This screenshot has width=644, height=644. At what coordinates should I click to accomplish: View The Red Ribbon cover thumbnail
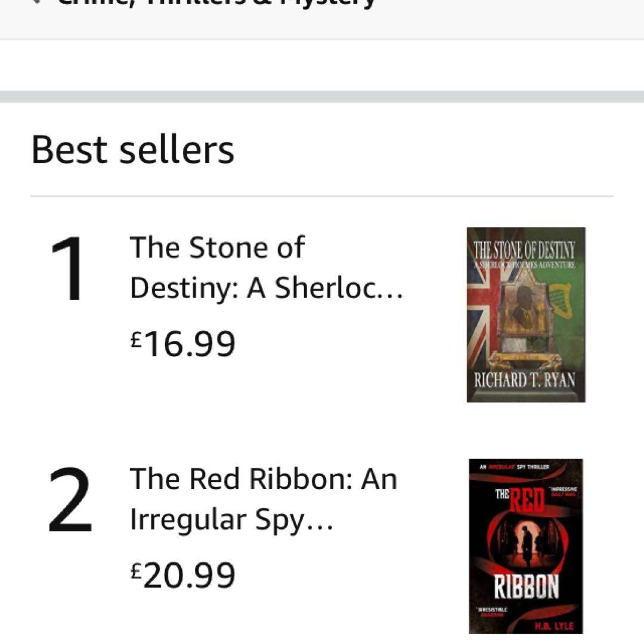[525, 546]
